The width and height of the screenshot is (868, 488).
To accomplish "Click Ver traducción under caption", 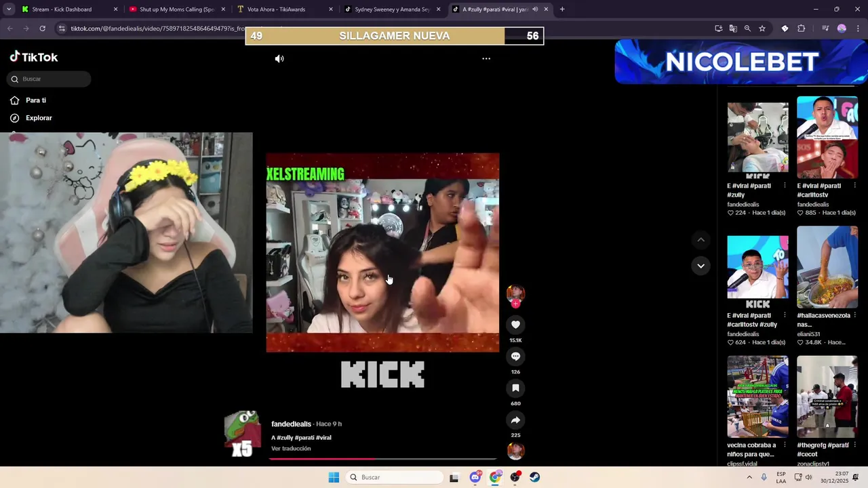I will point(291,449).
